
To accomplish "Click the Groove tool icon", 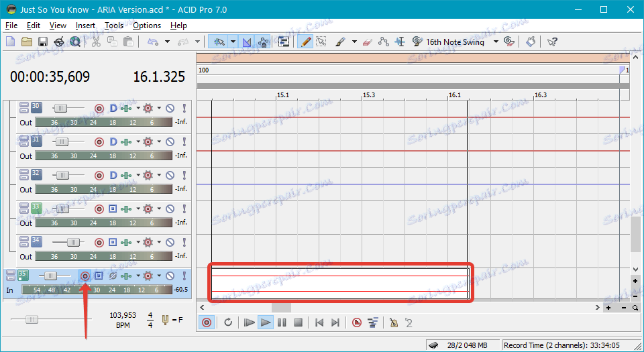I will coord(417,42).
